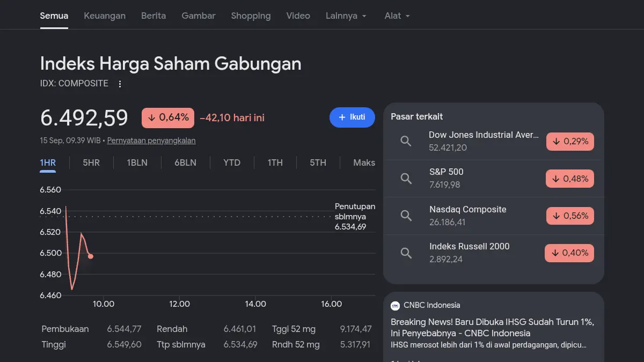
Task: Click the Penutupan sblmnya 6.534,69 chart label
Action: (x=355, y=217)
